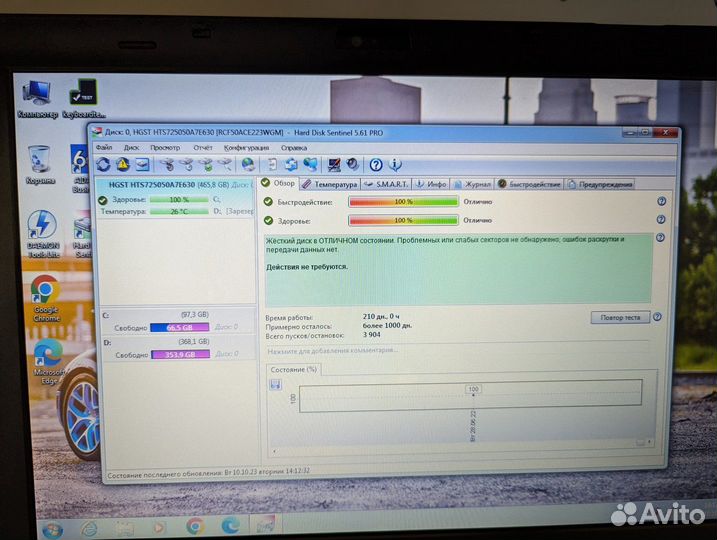Open the Файл menu
717x540 pixels.
(104, 147)
